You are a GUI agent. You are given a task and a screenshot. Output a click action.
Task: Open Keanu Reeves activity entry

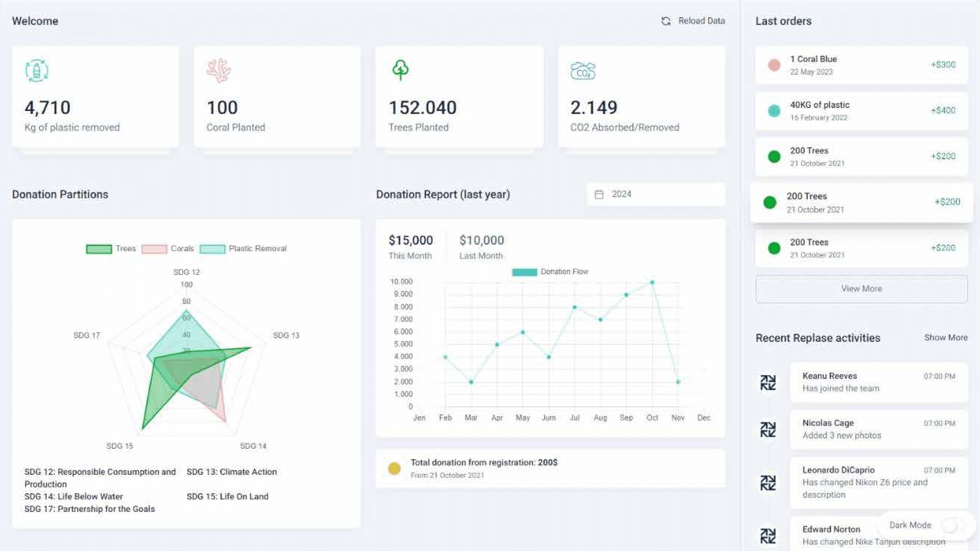(879, 383)
